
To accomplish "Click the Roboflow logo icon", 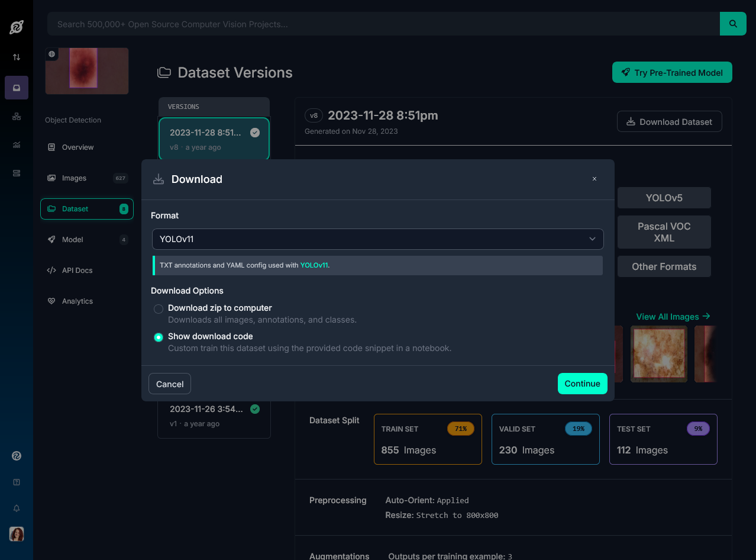I will coord(17,27).
